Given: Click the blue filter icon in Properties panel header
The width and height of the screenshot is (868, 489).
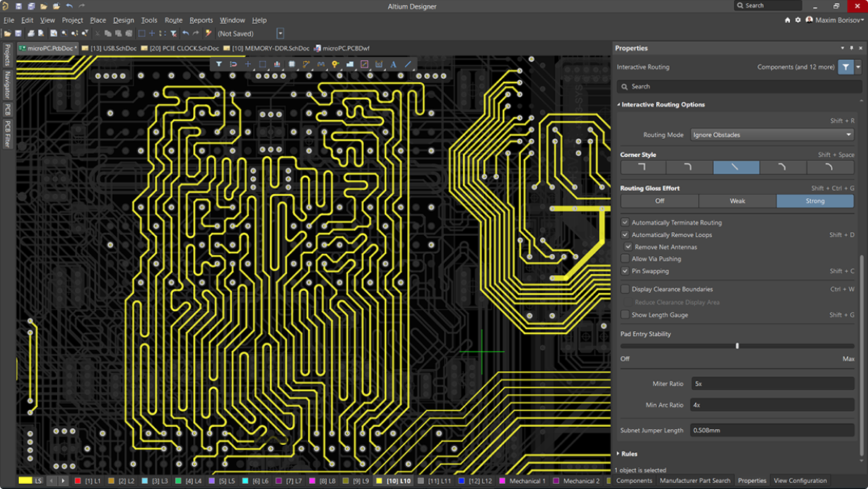Looking at the screenshot, I should click(844, 67).
